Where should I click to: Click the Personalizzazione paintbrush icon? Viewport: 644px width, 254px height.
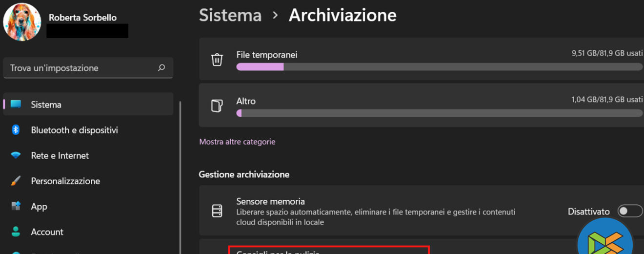tap(16, 181)
